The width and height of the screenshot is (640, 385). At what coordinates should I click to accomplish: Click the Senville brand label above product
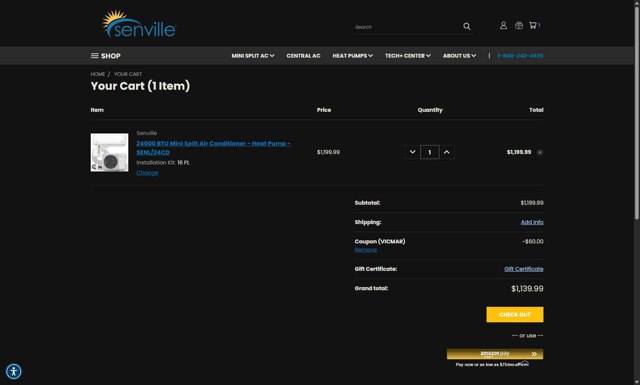coord(147,133)
